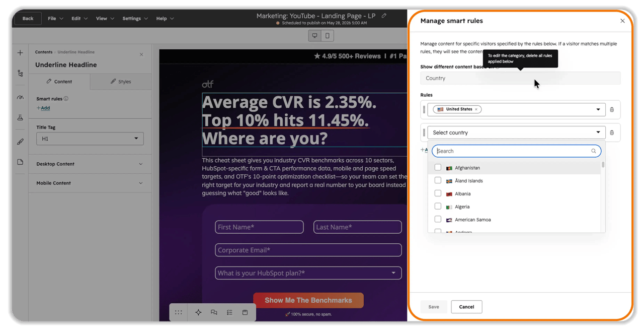Viewport: 644px width, 335px height.
Task: Click the otf logo on the page
Action: pyautogui.click(x=207, y=84)
